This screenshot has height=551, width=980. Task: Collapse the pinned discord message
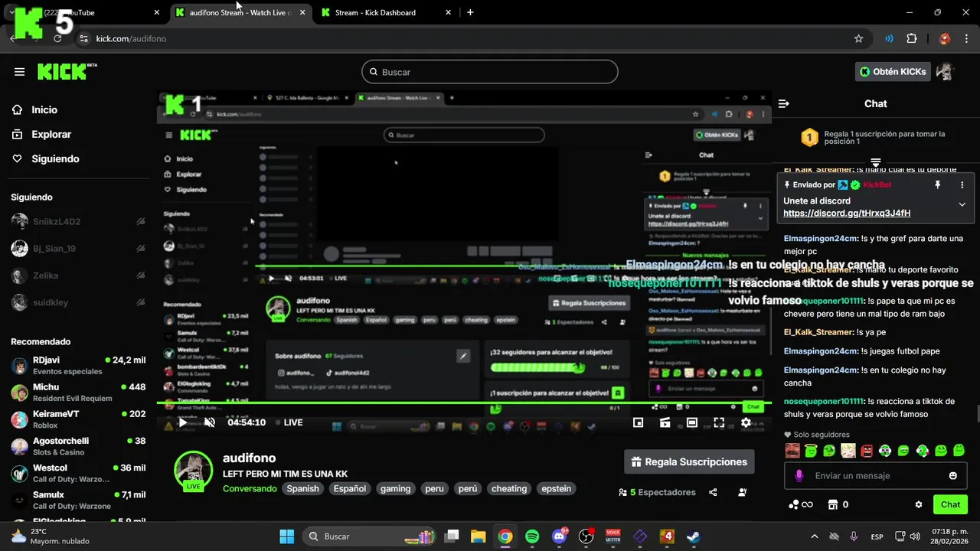click(x=962, y=204)
